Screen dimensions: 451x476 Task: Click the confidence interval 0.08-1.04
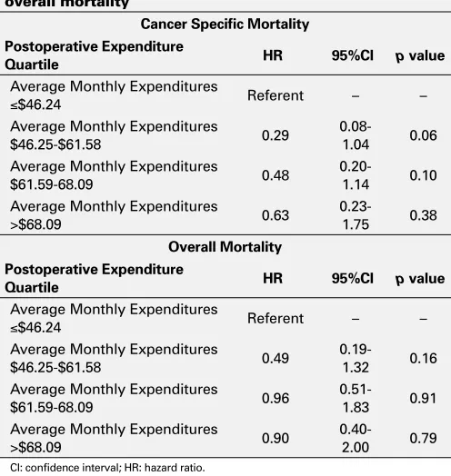click(x=356, y=135)
